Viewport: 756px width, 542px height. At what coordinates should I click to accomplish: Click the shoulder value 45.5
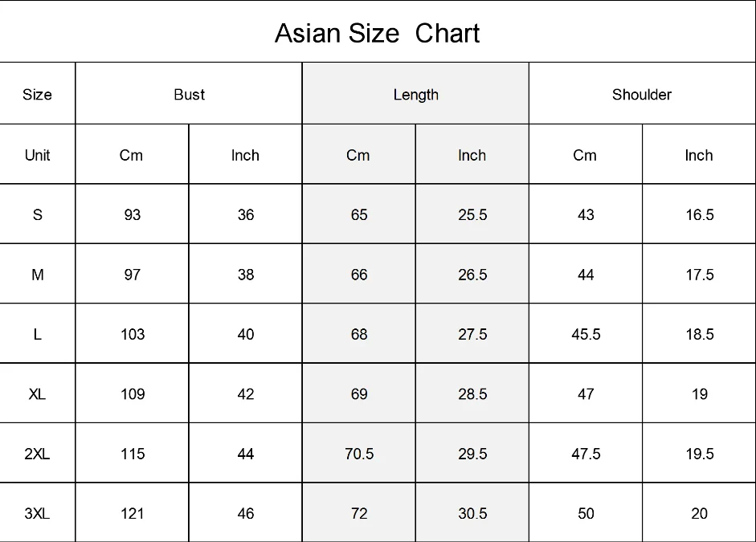coord(586,334)
